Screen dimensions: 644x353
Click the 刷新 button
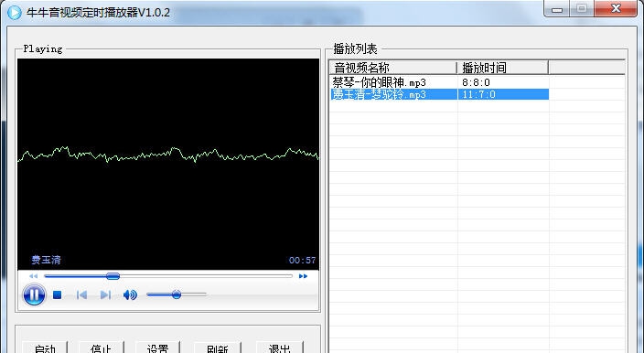point(218,348)
